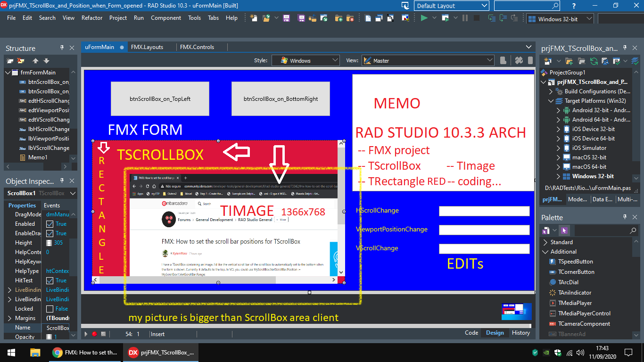Open the Windows Start menu
This screenshot has width=644, height=362.
click(11, 352)
